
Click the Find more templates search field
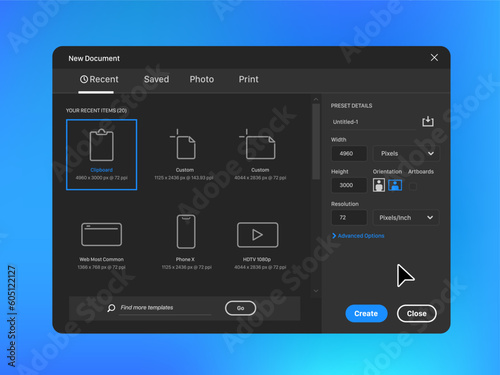[165, 308]
